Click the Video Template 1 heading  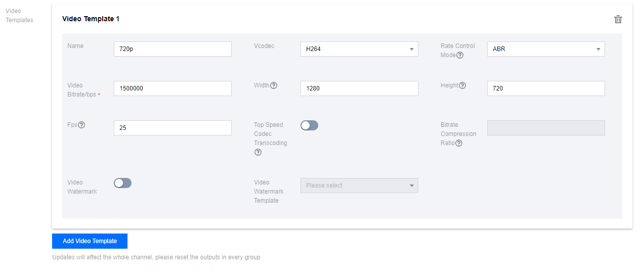[91, 19]
